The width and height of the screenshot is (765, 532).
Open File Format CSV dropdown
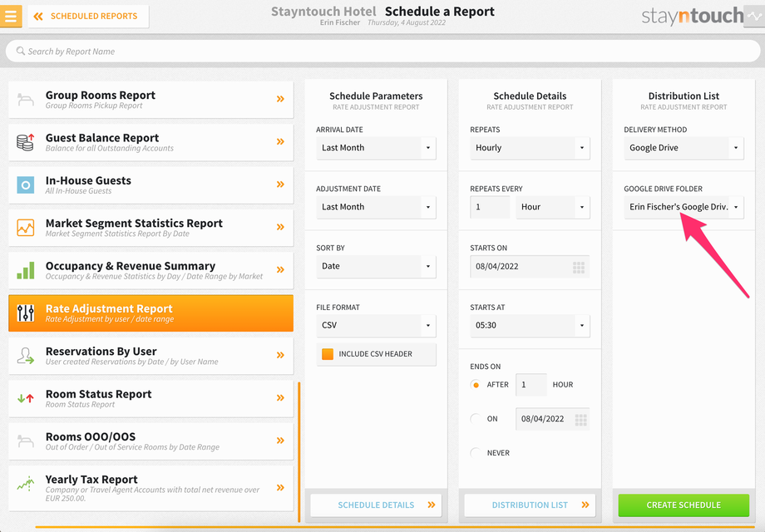tap(376, 325)
